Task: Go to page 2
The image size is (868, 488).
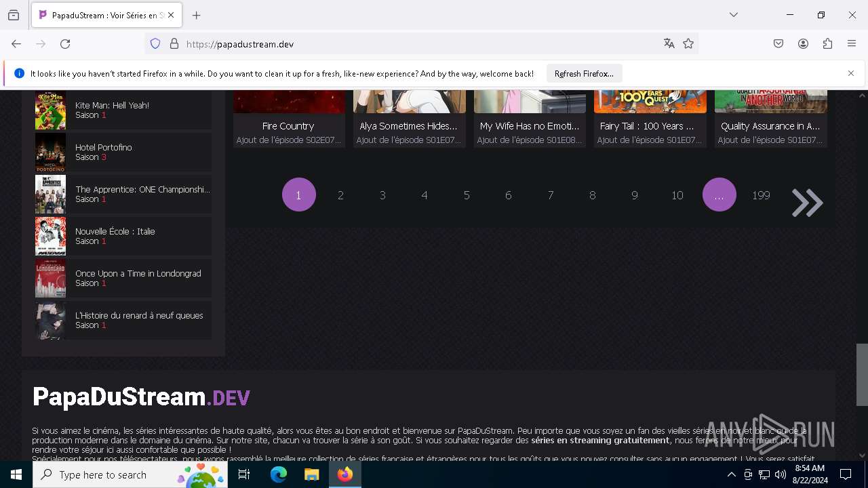Action: 340,195
